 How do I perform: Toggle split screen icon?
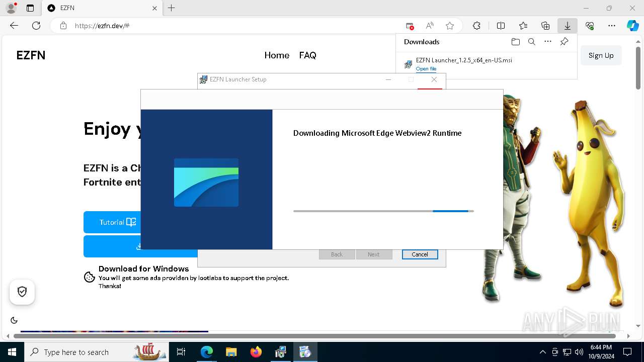pyautogui.click(x=501, y=26)
